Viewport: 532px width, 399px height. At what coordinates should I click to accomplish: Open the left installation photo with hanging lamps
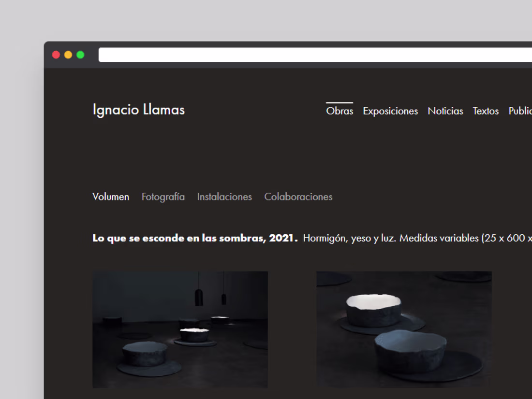[x=180, y=329]
